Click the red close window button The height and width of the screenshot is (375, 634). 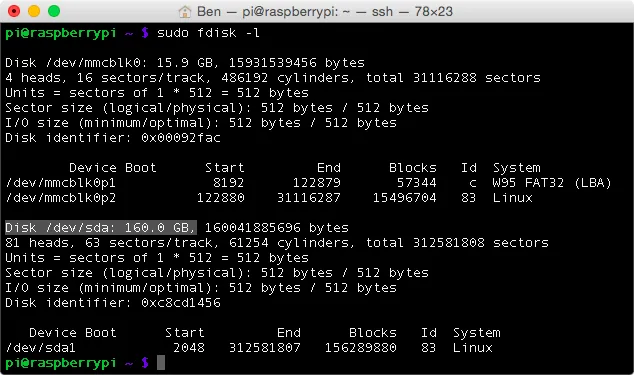[14, 11]
